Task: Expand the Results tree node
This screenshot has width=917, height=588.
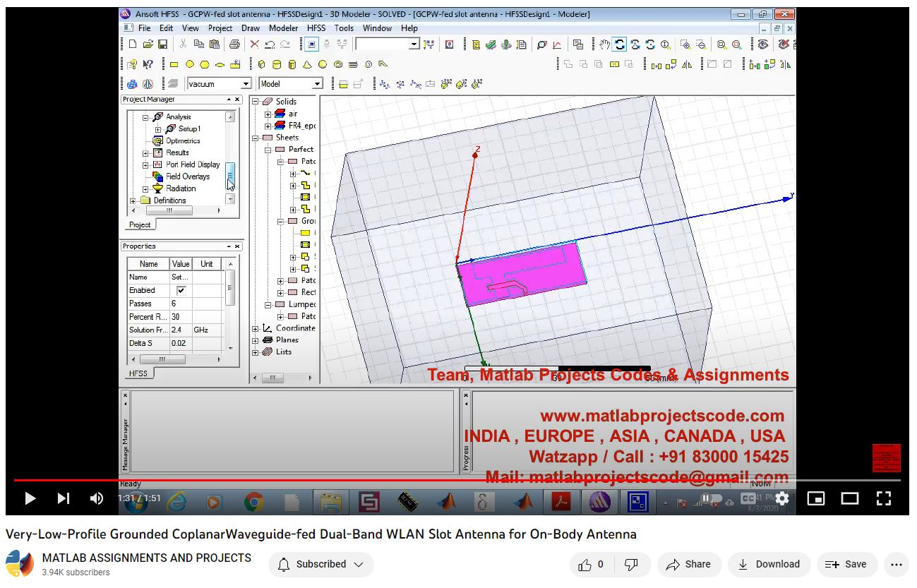Action: [x=145, y=152]
